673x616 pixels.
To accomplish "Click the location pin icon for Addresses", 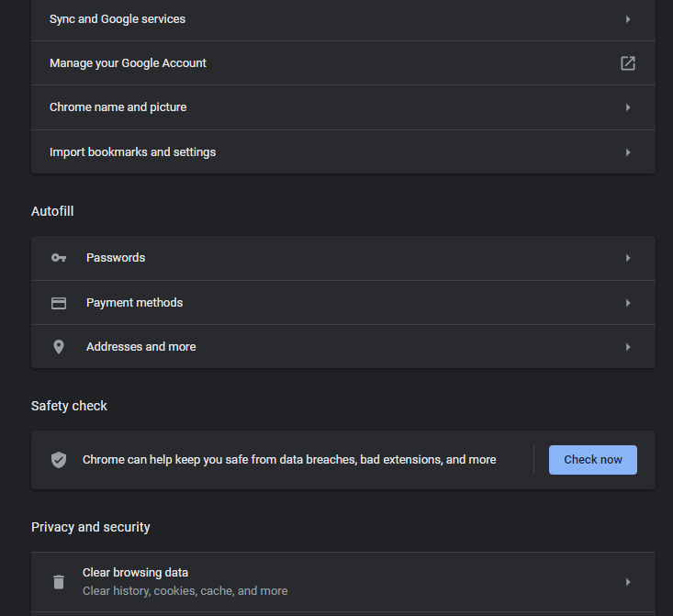I will pos(59,347).
